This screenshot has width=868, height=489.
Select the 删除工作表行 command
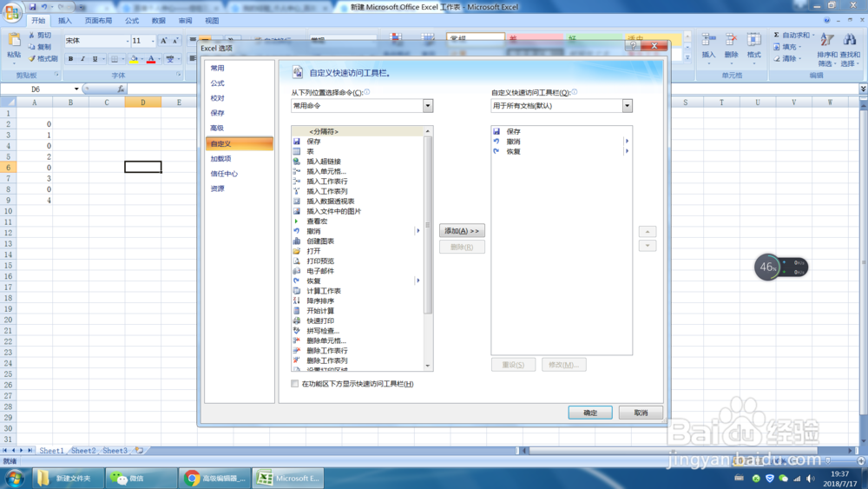click(357, 351)
